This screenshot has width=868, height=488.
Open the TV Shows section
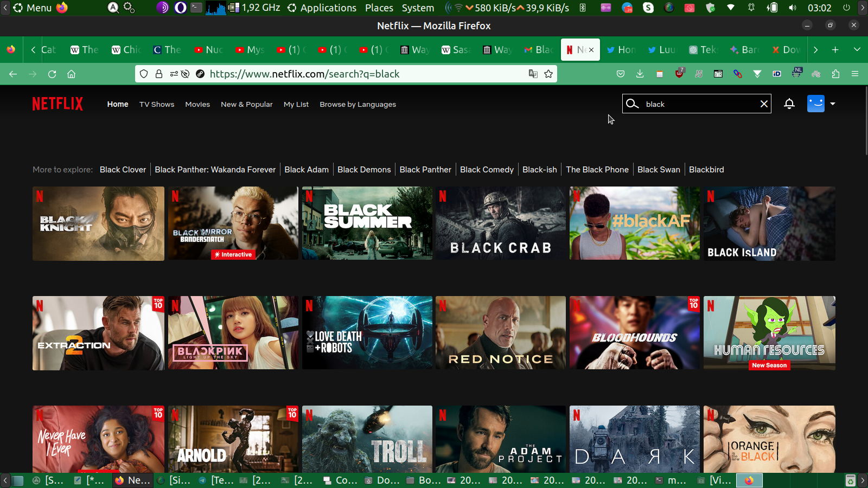point(157,104)
